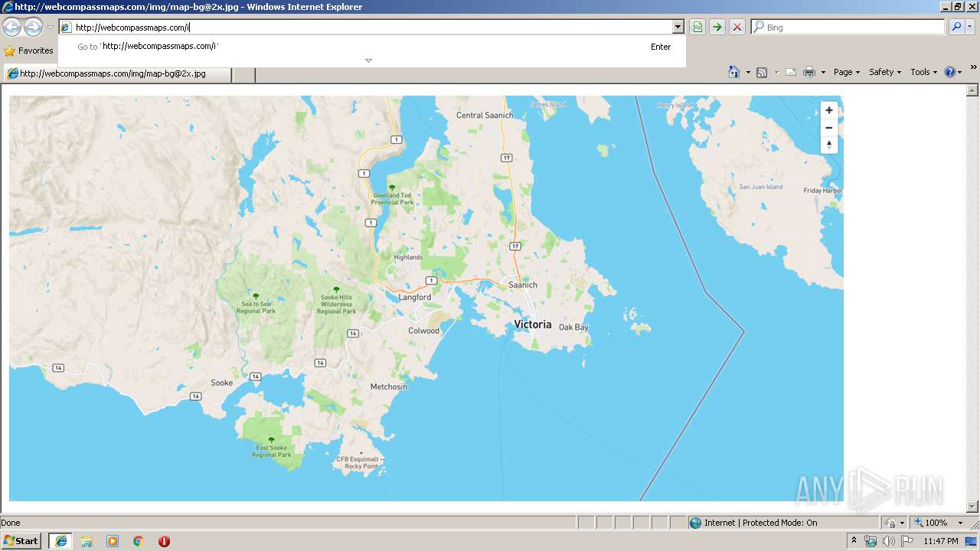This screenshot has height=551, width=980.
Task: Click the Opera browser taskbar icon
Action: [x=164, y=541]
